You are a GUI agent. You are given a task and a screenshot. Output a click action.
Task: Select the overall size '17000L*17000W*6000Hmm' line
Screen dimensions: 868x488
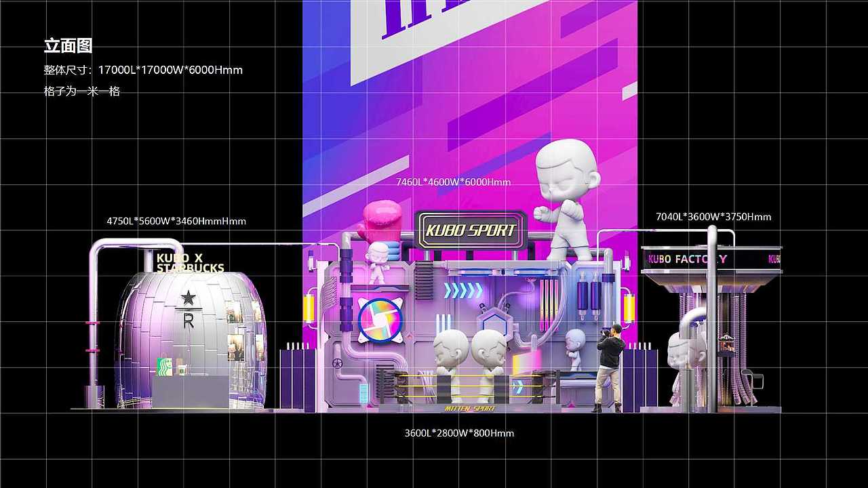click(170, 70)
